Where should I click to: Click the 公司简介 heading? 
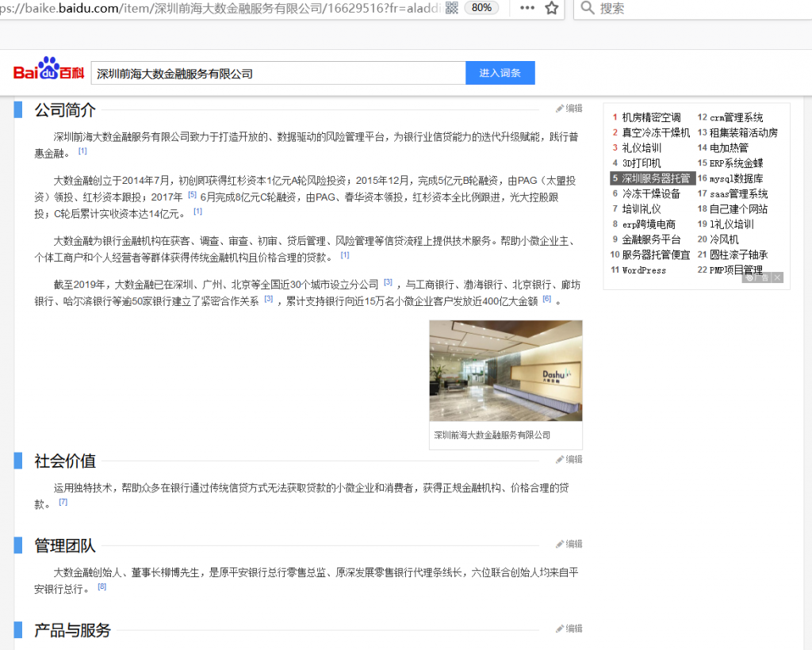pyautogui.click(x=65, y=110)
